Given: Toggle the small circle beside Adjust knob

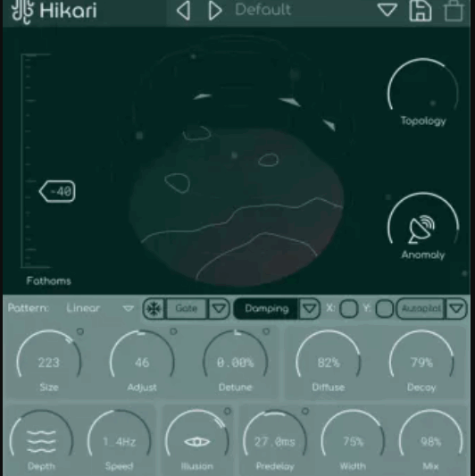Looking at the screenshot, I should pos(173,331).
